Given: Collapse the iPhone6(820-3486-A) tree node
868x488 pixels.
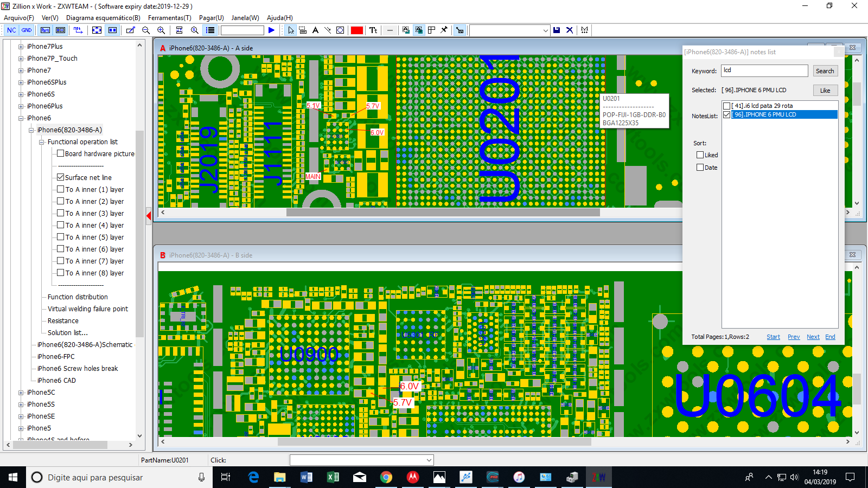Looking at the screenshot, I should 31,130.
